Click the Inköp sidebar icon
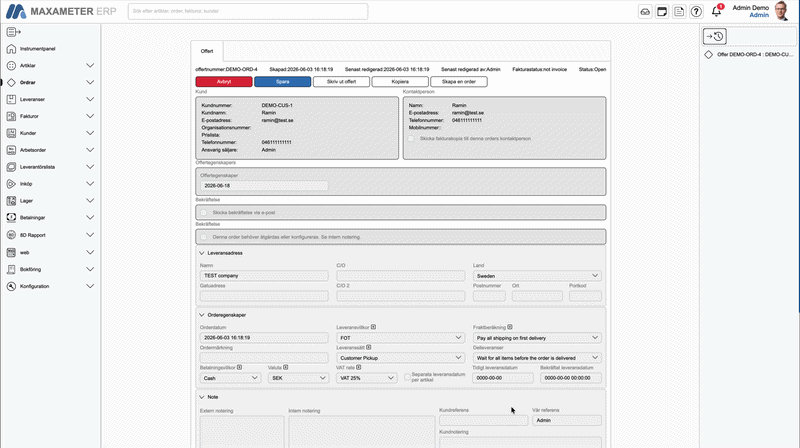The image size is (800, 448). [x=11, y=184]
